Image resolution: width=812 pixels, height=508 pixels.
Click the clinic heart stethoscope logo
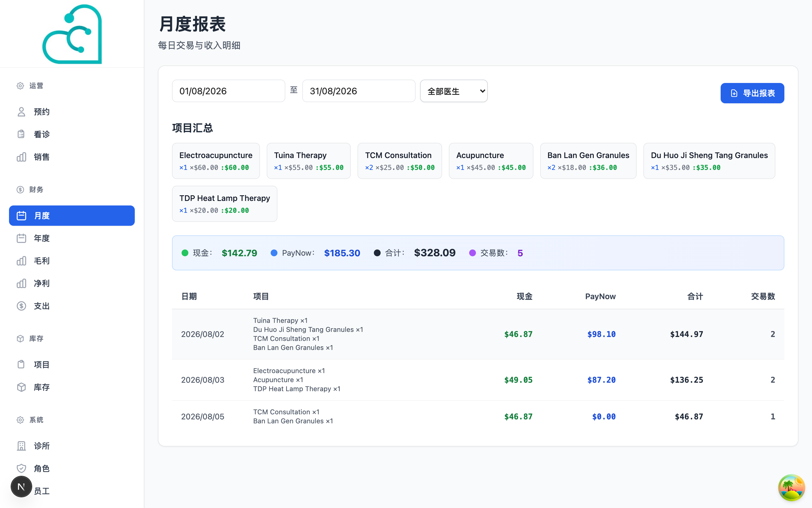tap(72, 34)
